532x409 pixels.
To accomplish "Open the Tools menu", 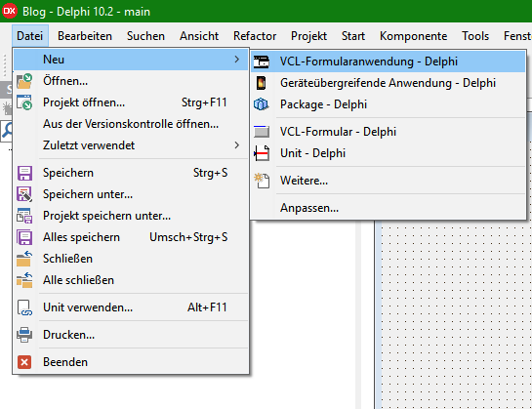I will tap(475, 36).
